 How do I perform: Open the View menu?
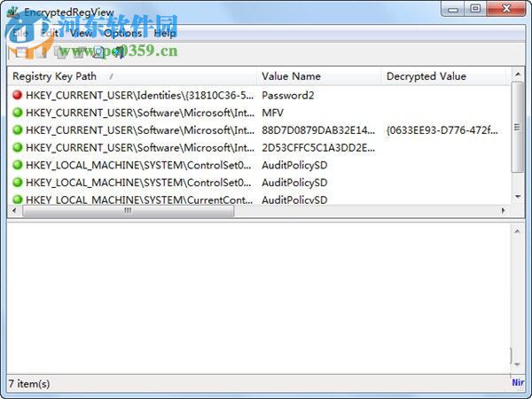pos(81,34)
